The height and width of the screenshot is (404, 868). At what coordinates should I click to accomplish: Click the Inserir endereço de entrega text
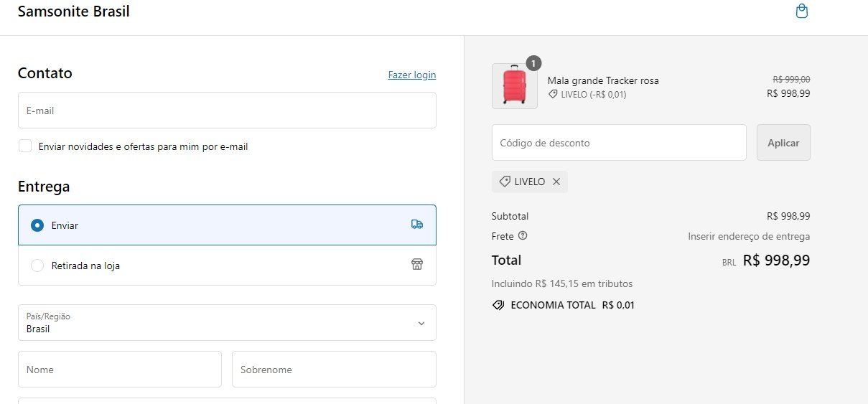point(749,236)
